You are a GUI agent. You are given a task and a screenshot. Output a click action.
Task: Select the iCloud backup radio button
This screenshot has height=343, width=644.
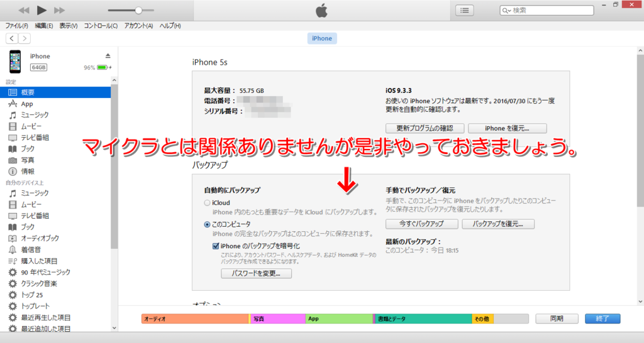coord(208,203)
